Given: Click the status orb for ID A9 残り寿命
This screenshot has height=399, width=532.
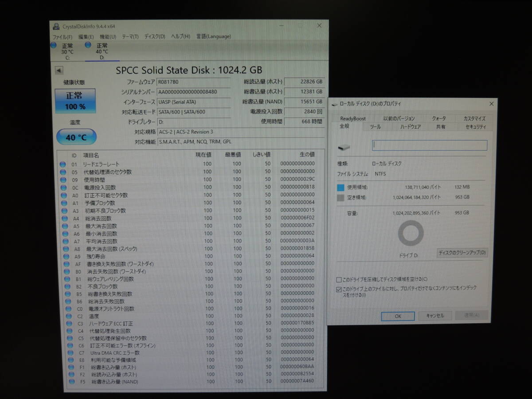Looking at the screenshot, I should pyautogui.click(x=66, y=256).
